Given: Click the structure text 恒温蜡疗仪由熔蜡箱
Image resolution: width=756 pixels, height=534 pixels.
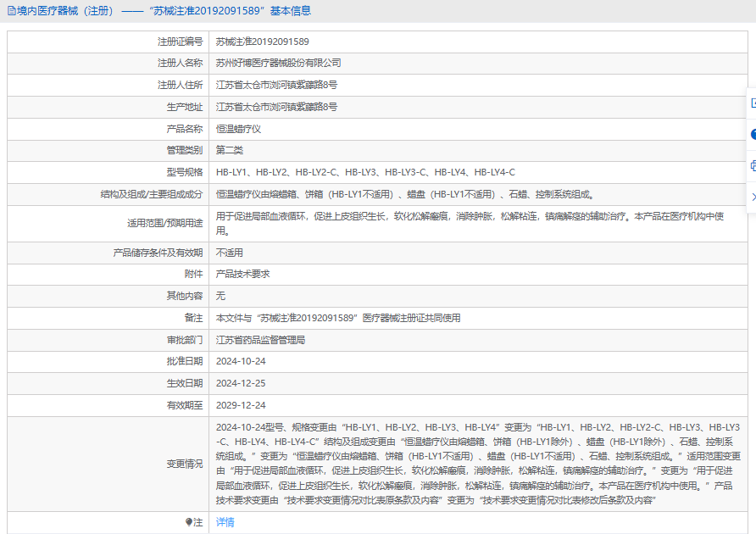Looking at the screenshot, I should pos(405,194).
